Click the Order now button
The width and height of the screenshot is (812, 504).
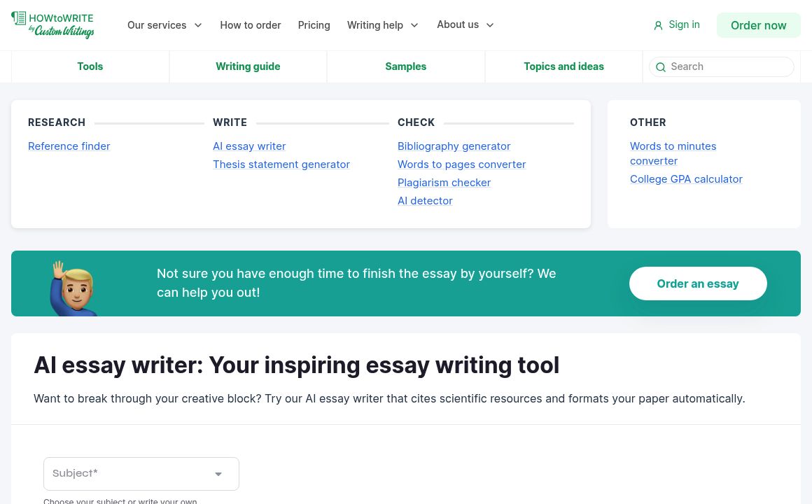pos(758,25)
